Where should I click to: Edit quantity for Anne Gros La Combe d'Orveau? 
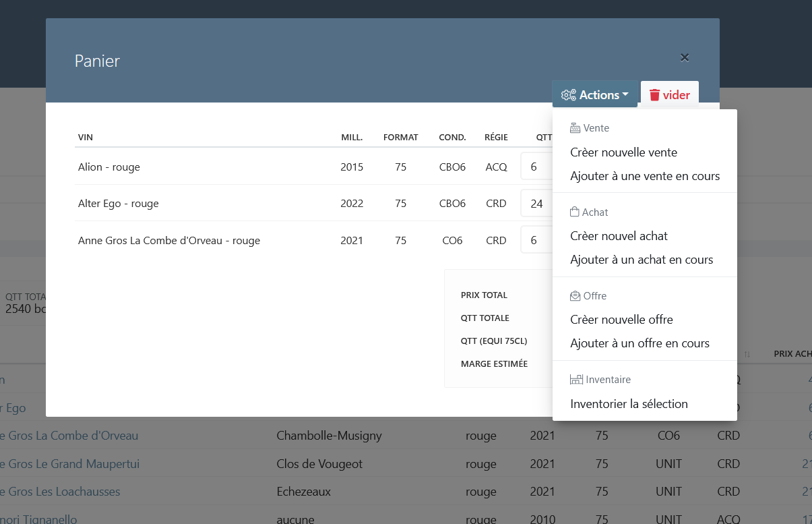coord(536,240)
